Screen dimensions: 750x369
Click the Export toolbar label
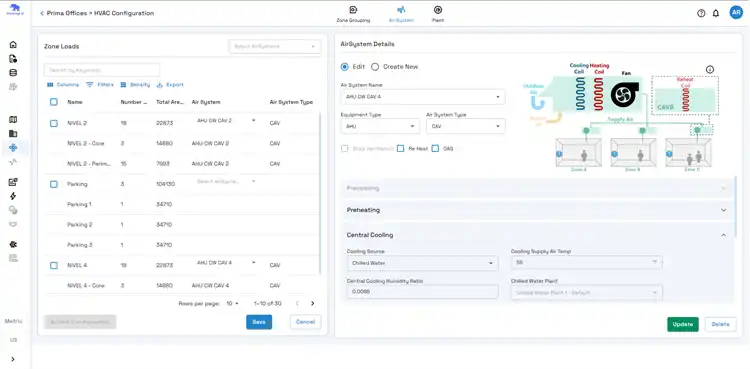(x=175, y=85)
